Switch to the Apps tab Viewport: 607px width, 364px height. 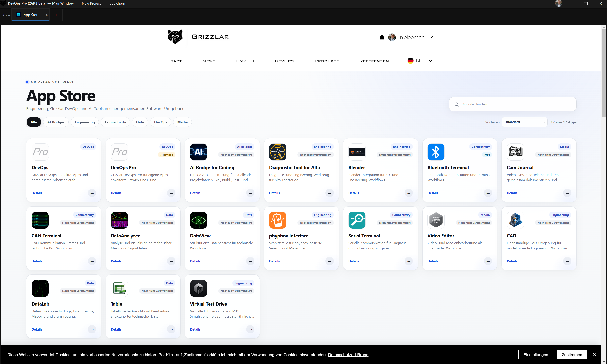6,15
